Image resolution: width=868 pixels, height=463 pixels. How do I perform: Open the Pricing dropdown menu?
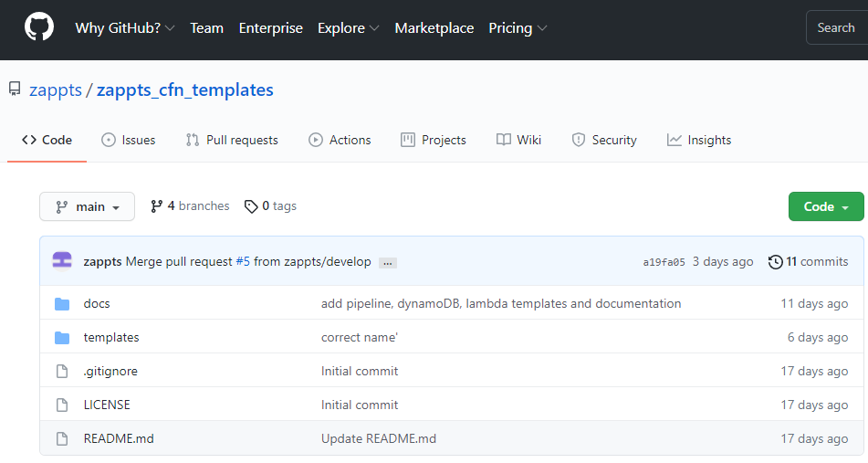[518, 27]
